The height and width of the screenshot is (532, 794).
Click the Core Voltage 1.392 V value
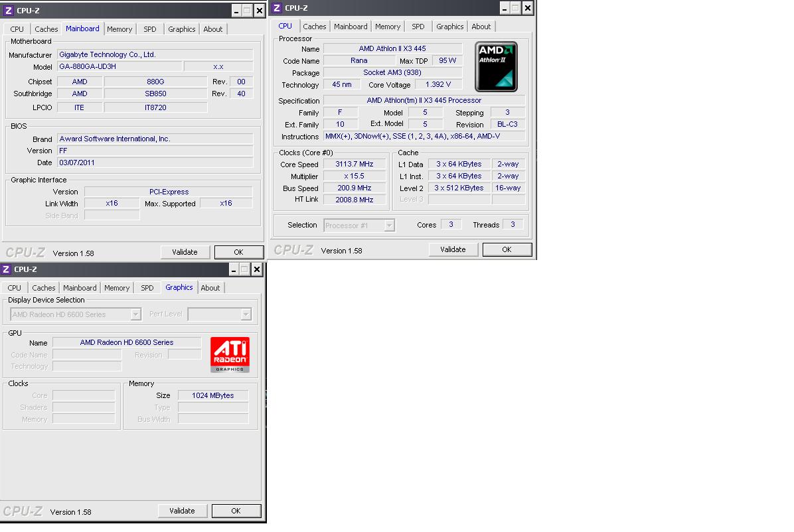439,84
